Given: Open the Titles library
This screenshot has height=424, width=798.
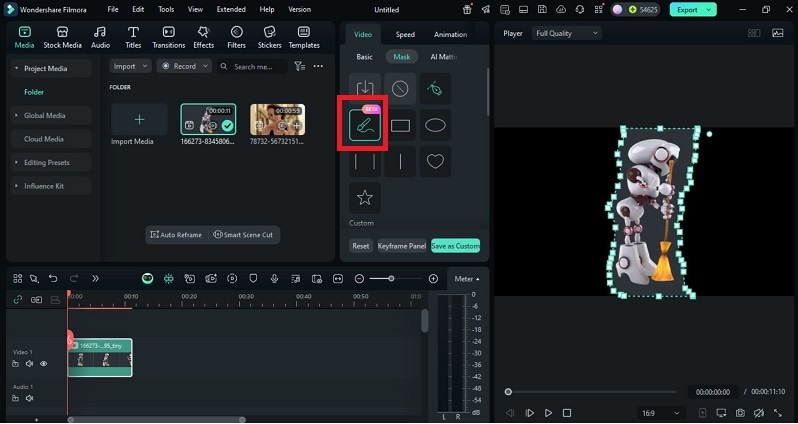Looking at the screenshot, I should click(133, 38).
